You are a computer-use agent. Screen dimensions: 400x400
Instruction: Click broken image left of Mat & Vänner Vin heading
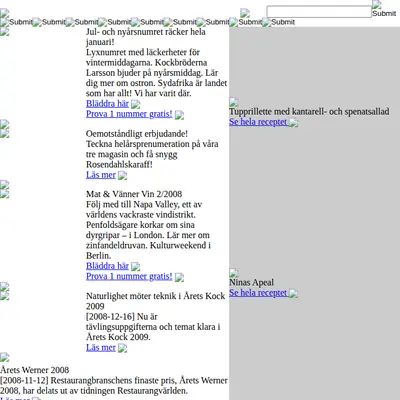pyautogui.click(x=4, y=194)
